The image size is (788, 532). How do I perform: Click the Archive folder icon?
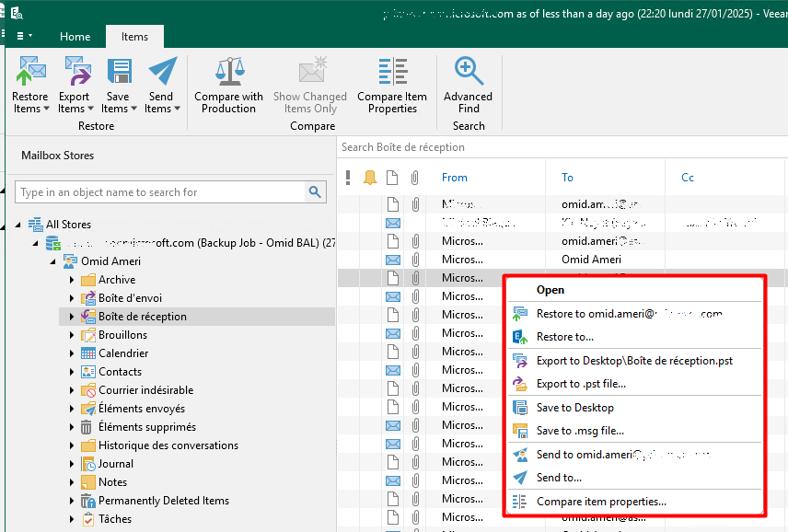click(x=88, y=280)
